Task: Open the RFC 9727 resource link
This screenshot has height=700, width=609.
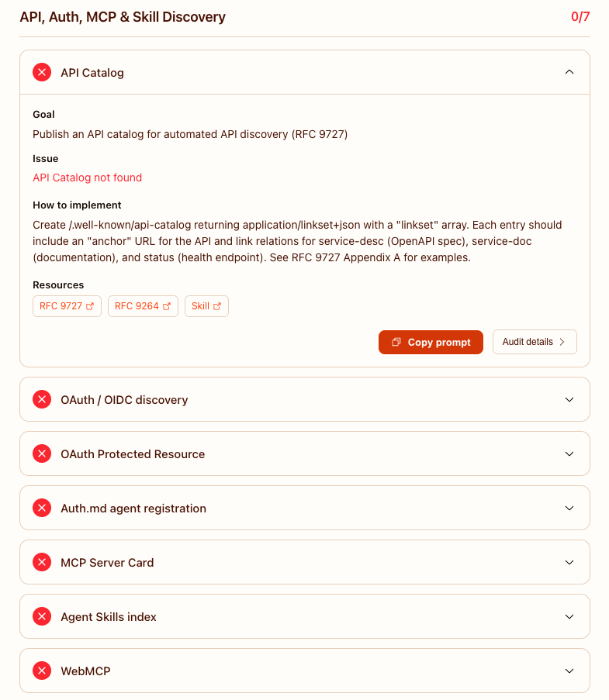Action: (67, 306)
